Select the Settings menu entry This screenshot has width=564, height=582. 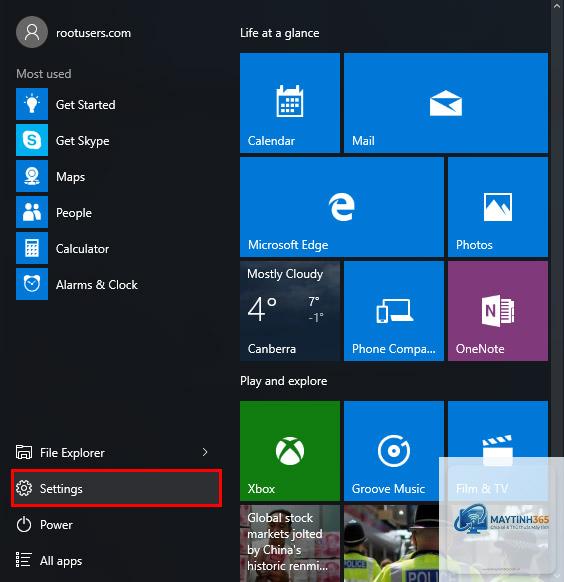tap(117, 488)
